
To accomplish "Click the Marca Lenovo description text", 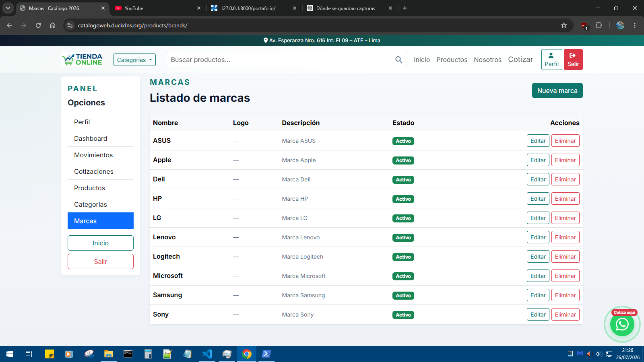I will point(301,237).
